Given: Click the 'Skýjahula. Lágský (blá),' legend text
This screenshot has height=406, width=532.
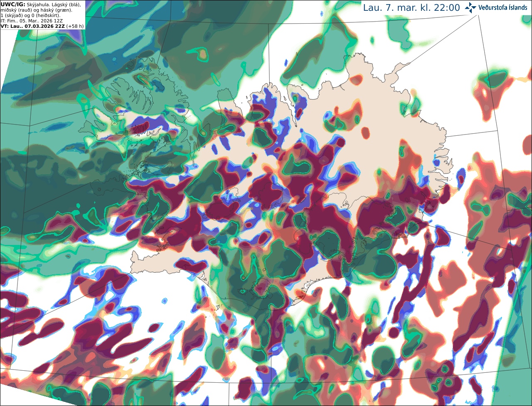Looking at the screenshot, I should (x=54, y=4).
